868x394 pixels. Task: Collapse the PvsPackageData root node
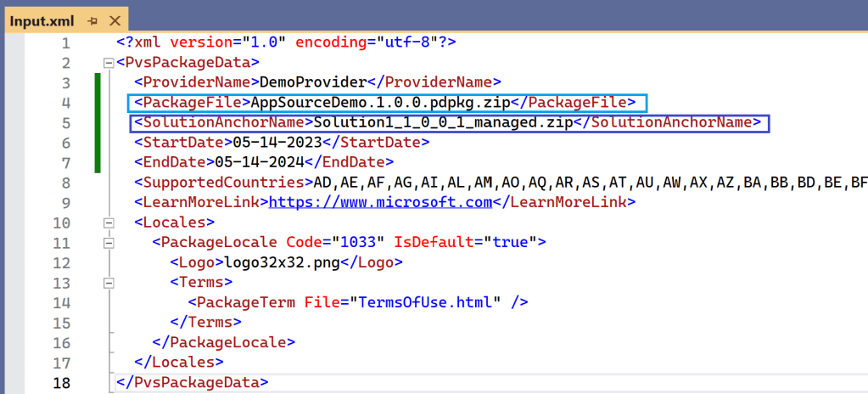[107, 63]
